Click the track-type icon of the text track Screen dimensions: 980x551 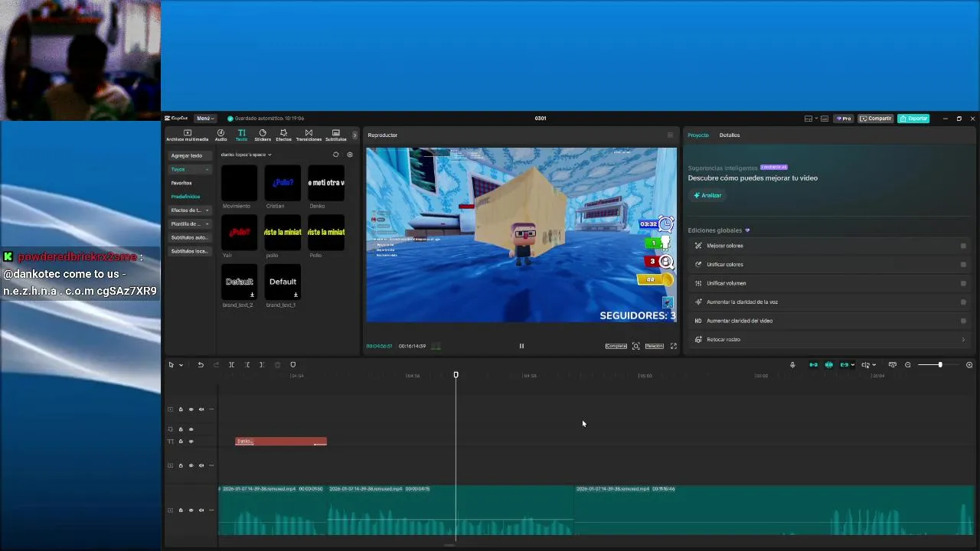click(171, 442)
